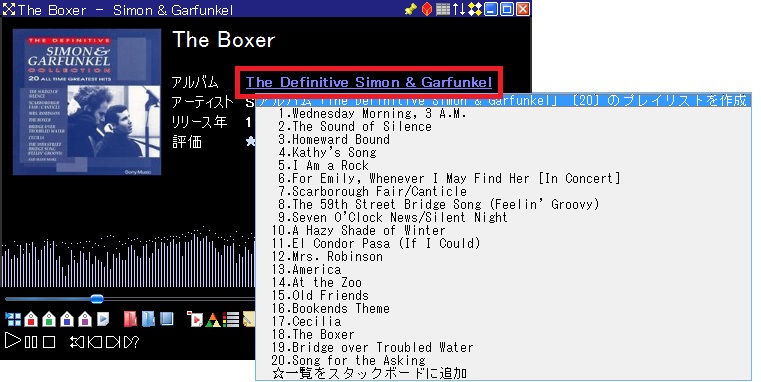Image resolution: width=761 pixels, height=382 pixels.
Task: Select '8.The 59th Street Bridge Song' entry
Action: [503, 204]
